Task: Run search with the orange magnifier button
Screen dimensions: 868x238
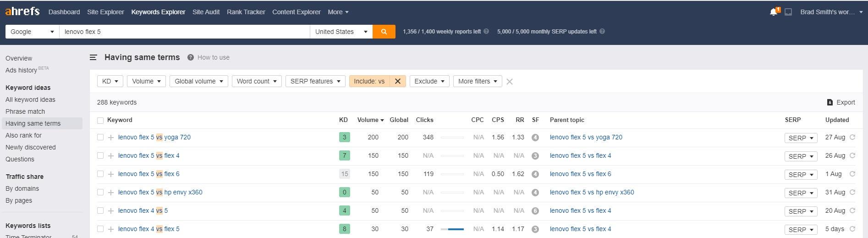Action: [x=384, y=32]
